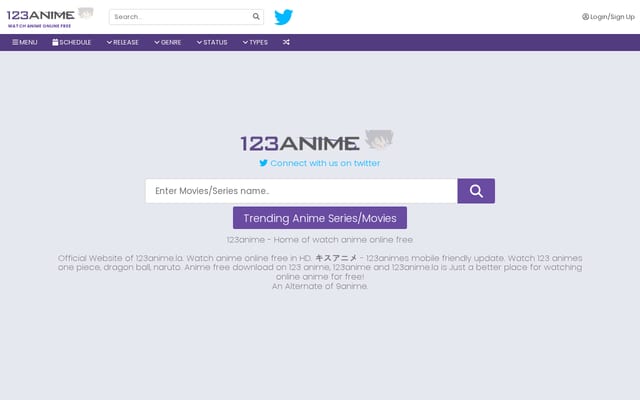The width and height of the screenshot is (640, 400).
Task: Open the SCHEDULE calendar item
Action: pyautogui.click(x=71, y=42)
